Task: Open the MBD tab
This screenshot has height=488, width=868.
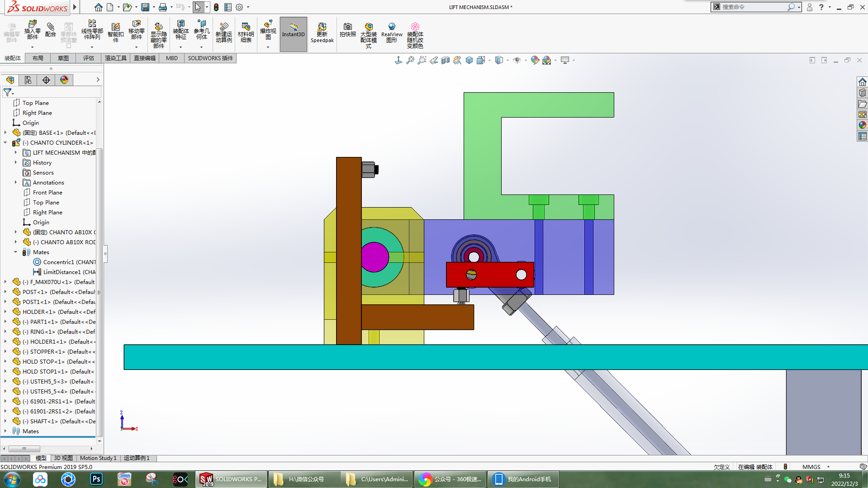Action: (x=172, y=58)
